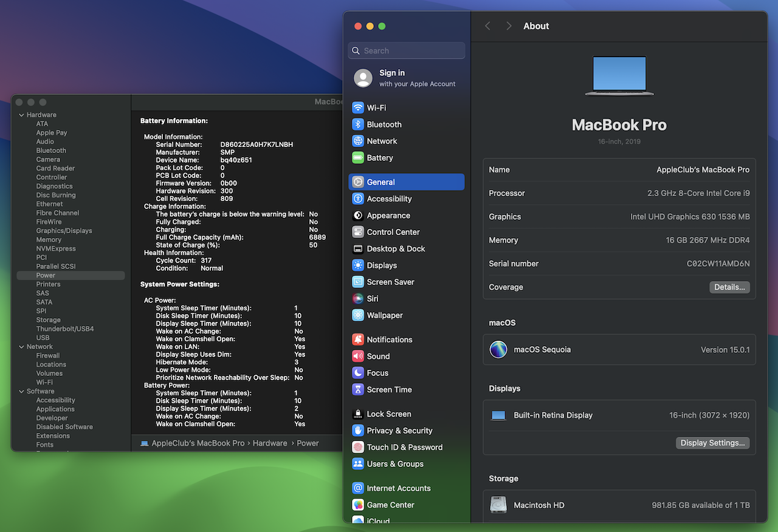Click the serial number C02CW11AMD6N
Viewport: 778px width, 532px height.
click(718, 264)
